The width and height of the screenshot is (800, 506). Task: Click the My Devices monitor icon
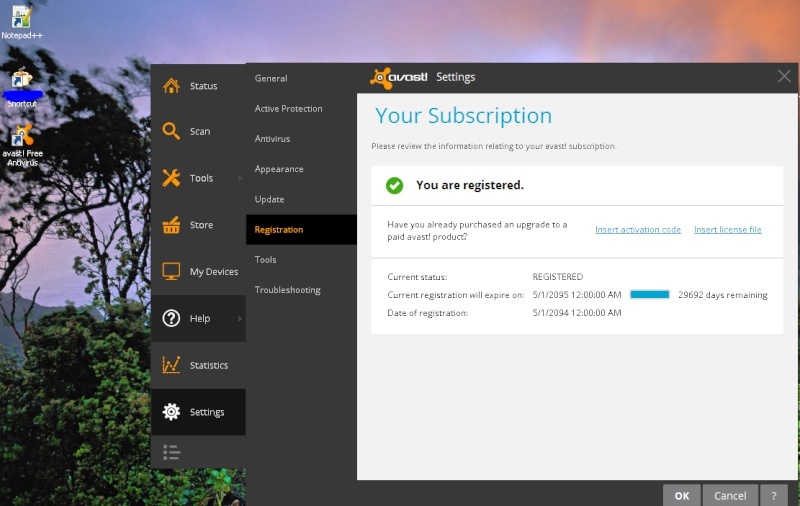(171, 271)
